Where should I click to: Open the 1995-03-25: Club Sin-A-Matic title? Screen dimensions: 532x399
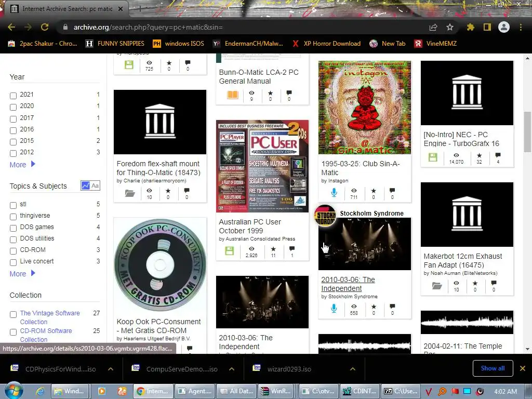pyautogui.click(x=361, y=168)
